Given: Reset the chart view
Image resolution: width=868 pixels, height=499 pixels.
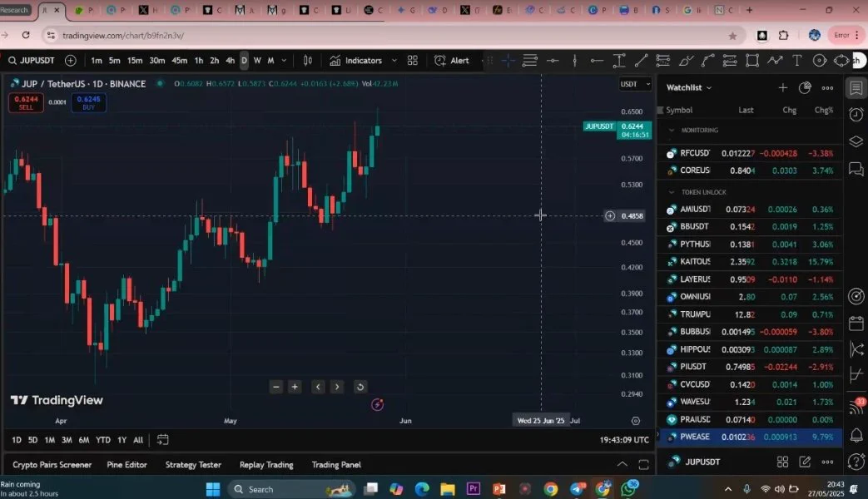Looking at the screenshot, I should [360, 387].
